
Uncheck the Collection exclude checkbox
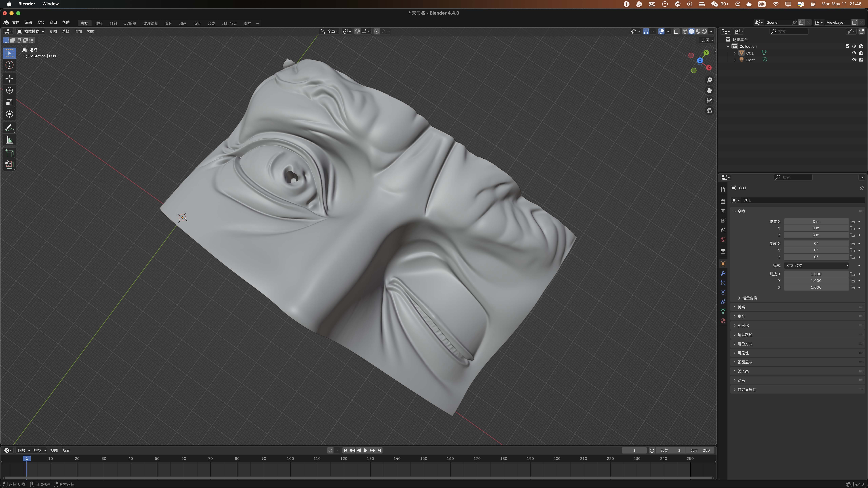[847, 46]
